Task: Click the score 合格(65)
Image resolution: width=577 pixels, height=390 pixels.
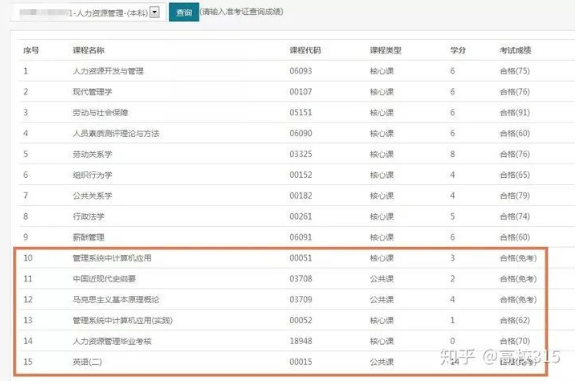Action: click(515, 175)
